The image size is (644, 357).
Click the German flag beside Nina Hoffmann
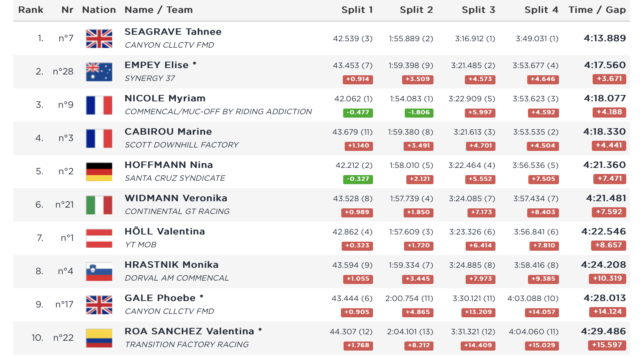pyautogui.click(x=99, y=172)
